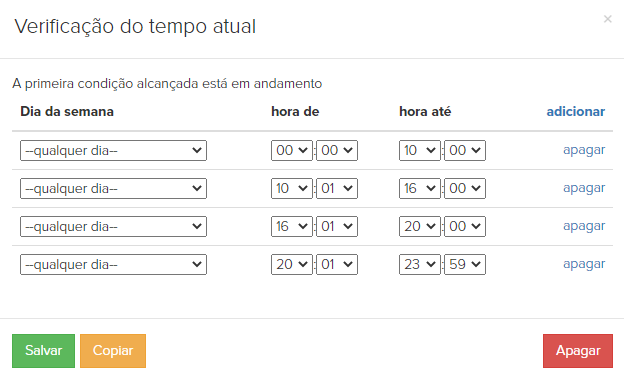Screen dimensions: 624x379
Task: Open fourth row end hour 23 dropdown
Action: coord(420,264)
